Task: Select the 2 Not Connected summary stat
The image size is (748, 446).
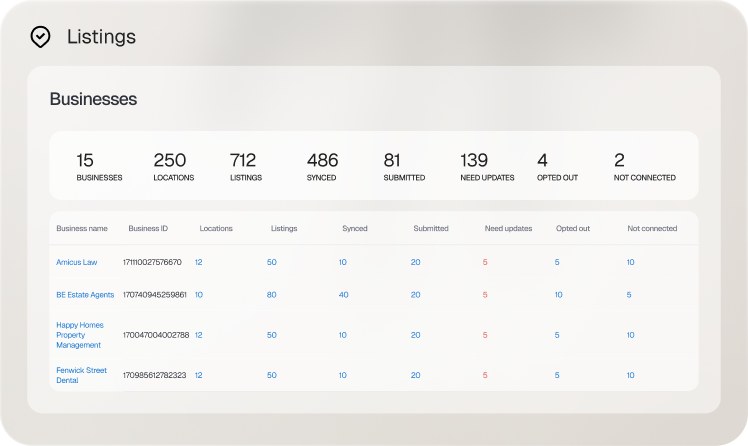Action: tap(644, 166)
